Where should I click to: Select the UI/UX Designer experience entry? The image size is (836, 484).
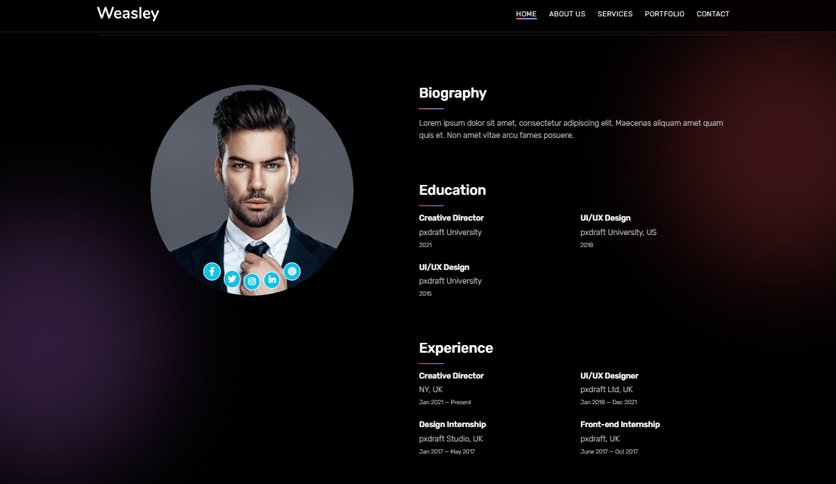(609, 389)
